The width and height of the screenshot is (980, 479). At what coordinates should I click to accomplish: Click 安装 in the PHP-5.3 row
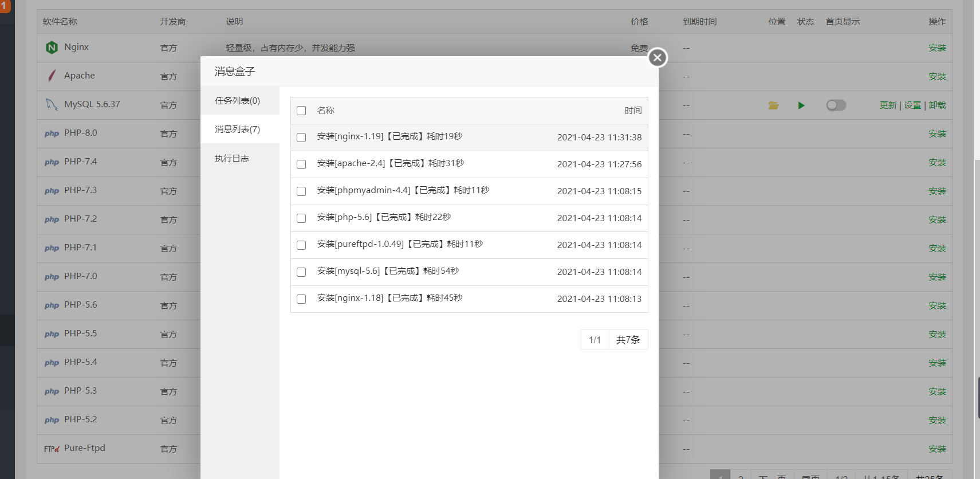click(937, 392)
